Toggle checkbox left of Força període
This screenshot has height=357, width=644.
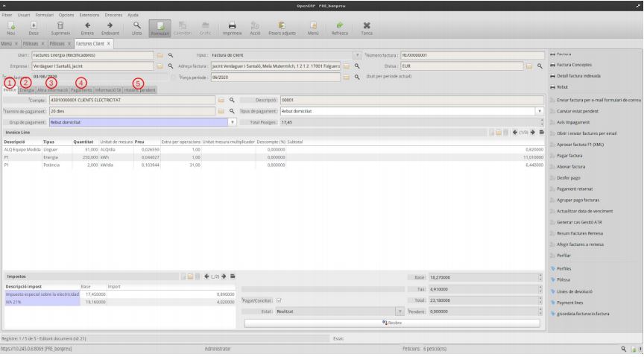tap(174, 77)
